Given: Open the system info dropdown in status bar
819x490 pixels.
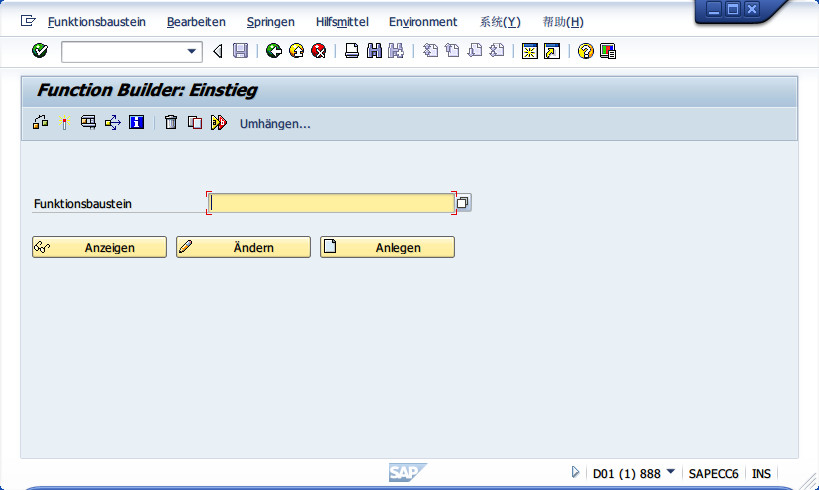Looking at the screenshot, I should click(671, 472).
